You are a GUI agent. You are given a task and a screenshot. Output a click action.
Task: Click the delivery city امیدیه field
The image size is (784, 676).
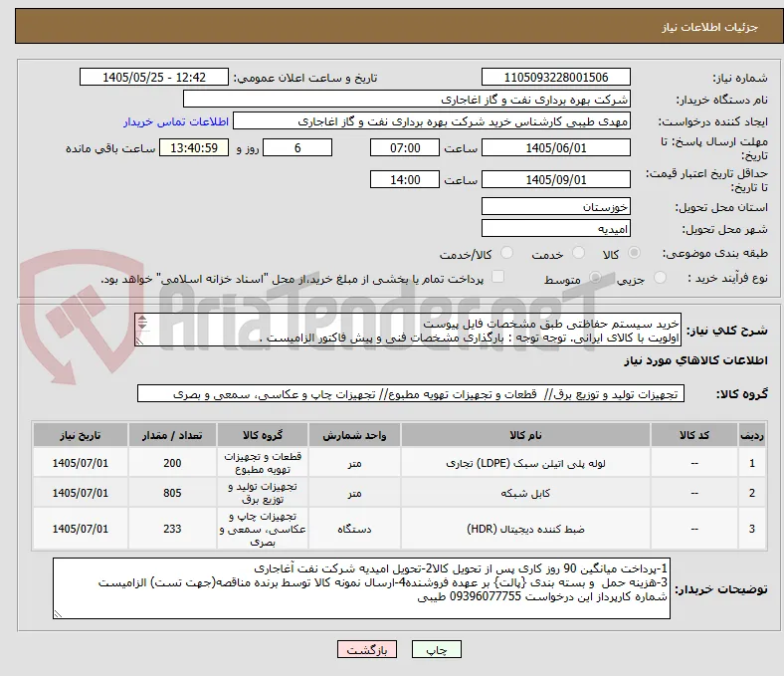(x=556, y=228)
